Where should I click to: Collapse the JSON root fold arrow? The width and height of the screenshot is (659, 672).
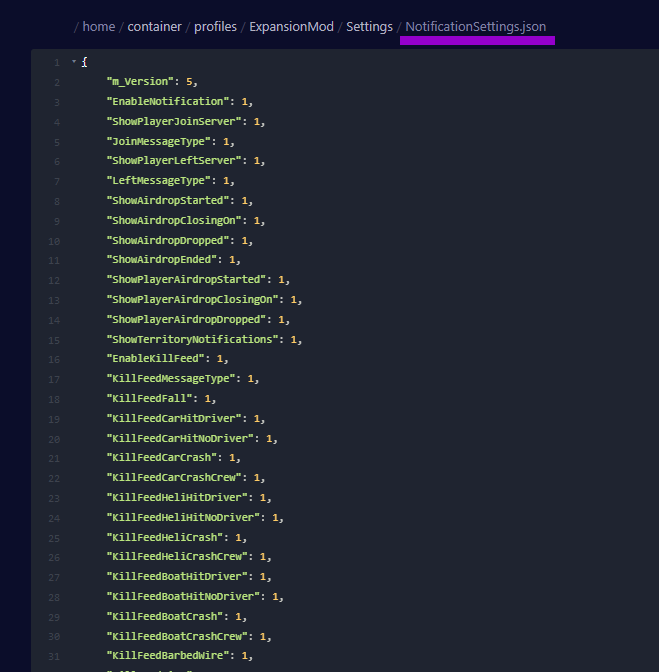click(x=73, y=62)
